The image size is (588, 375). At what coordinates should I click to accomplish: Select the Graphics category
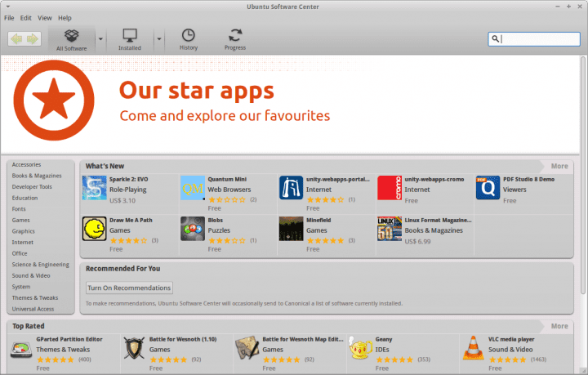coord(23,231)
